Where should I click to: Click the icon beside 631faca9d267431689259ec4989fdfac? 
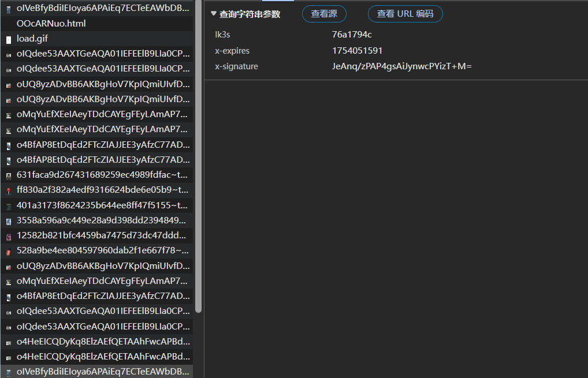tap(9, 175)
